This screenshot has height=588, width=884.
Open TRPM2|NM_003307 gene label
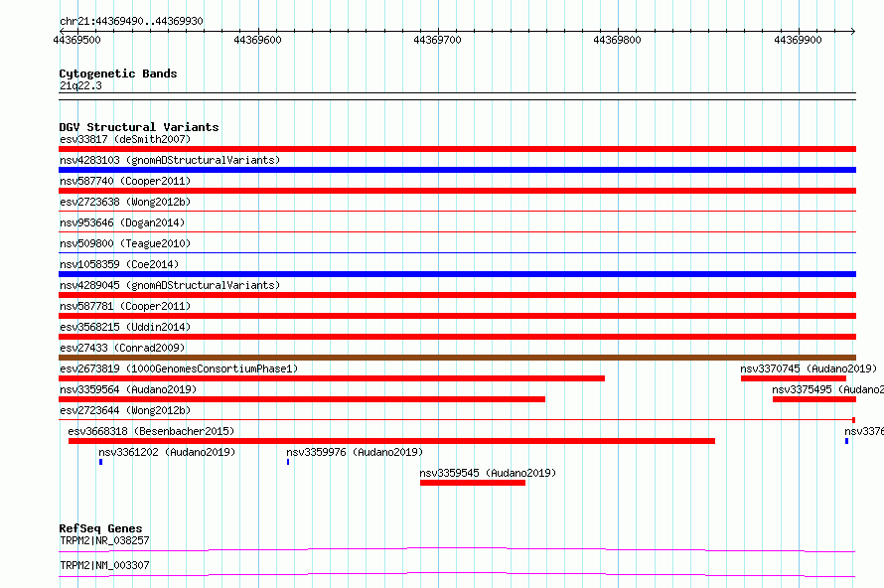pos(104,565)
